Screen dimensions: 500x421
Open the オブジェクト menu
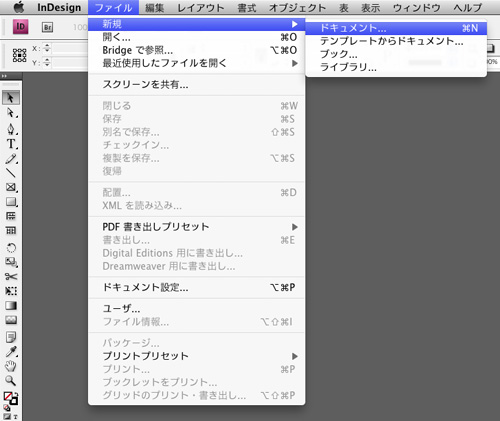pos(297,8)
